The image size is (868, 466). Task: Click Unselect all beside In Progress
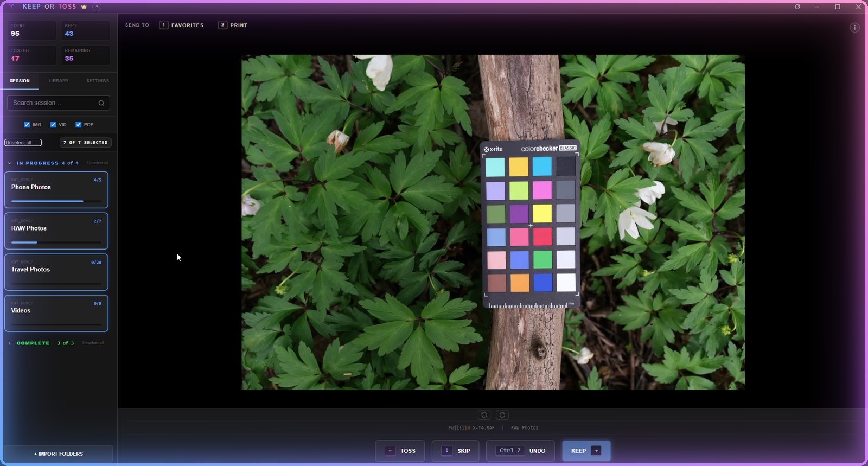pos(98,163)
